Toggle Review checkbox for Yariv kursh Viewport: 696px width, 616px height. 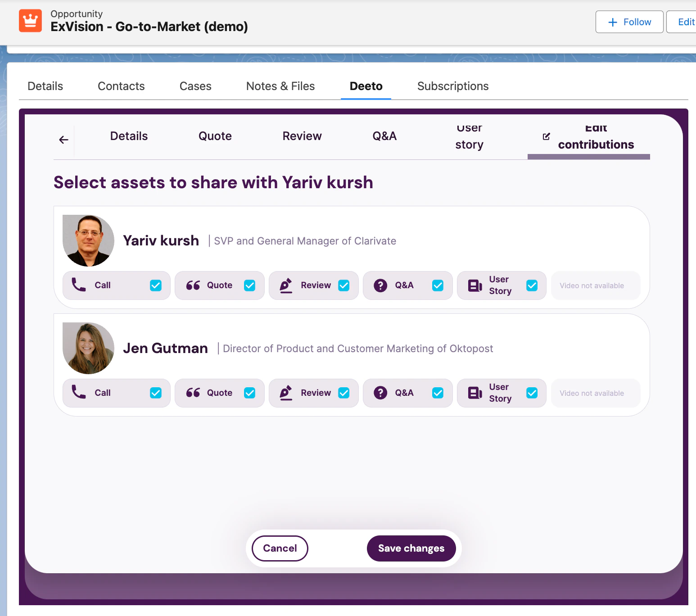[x=344, y=285]
